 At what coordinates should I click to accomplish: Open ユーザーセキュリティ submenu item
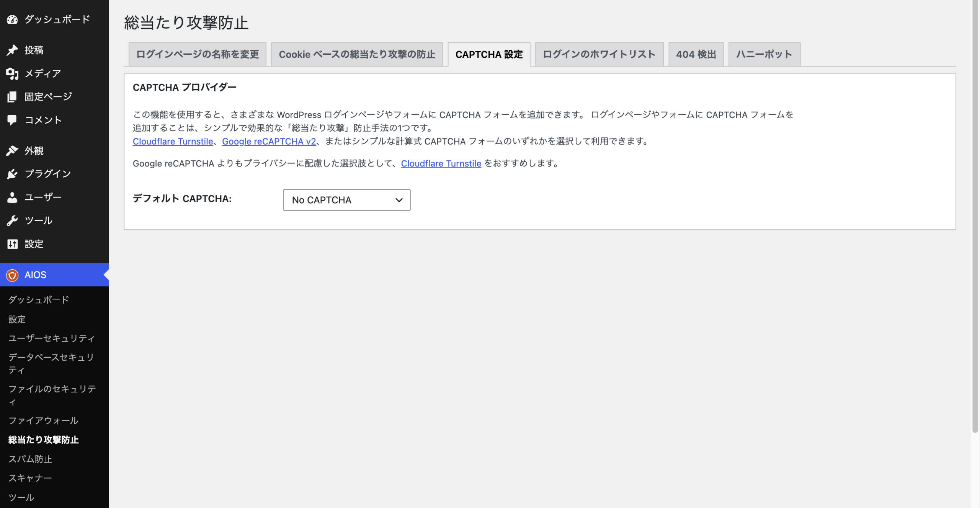click(x=52, y=339)
